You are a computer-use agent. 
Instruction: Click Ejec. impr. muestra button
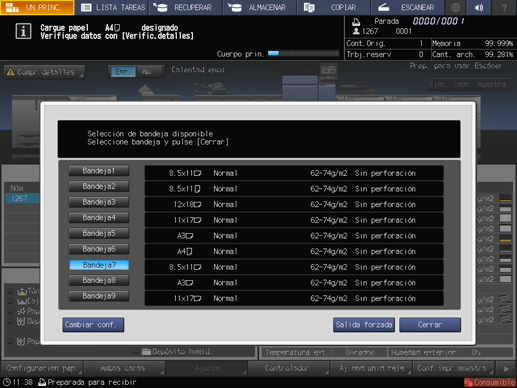[469, 85]
